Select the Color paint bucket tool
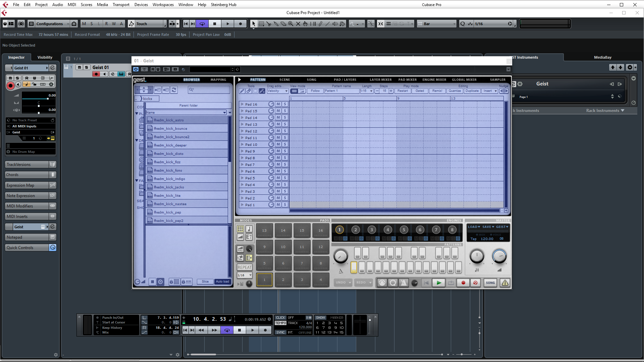 point(342,24)
